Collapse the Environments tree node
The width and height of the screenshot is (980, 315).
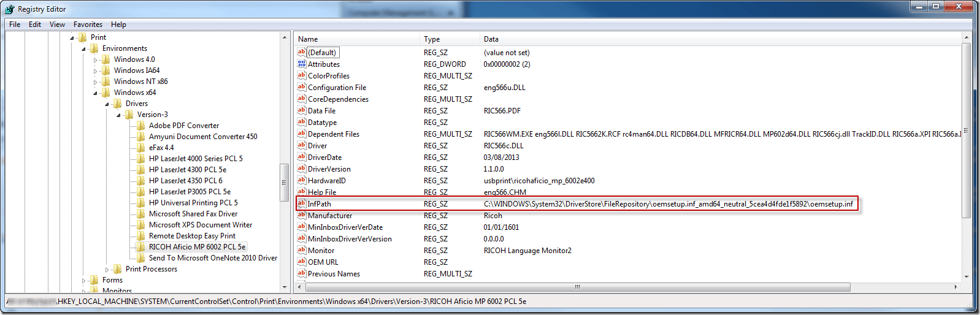pyautogui.click(x=84, y=49)
